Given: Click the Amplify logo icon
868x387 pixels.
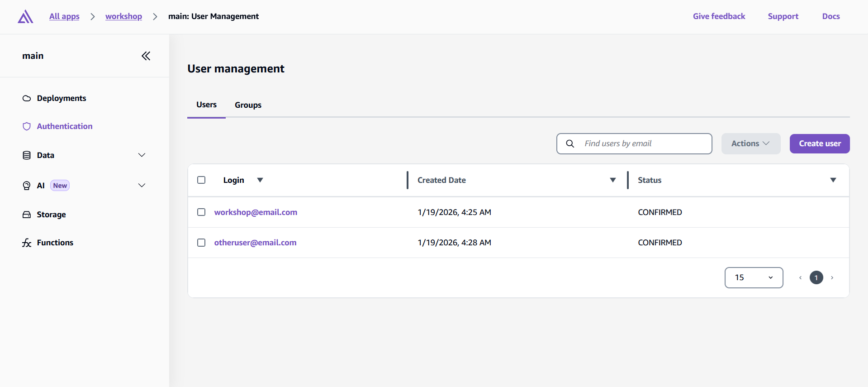Looking at the screenshot, I should (x=25, y=17).
